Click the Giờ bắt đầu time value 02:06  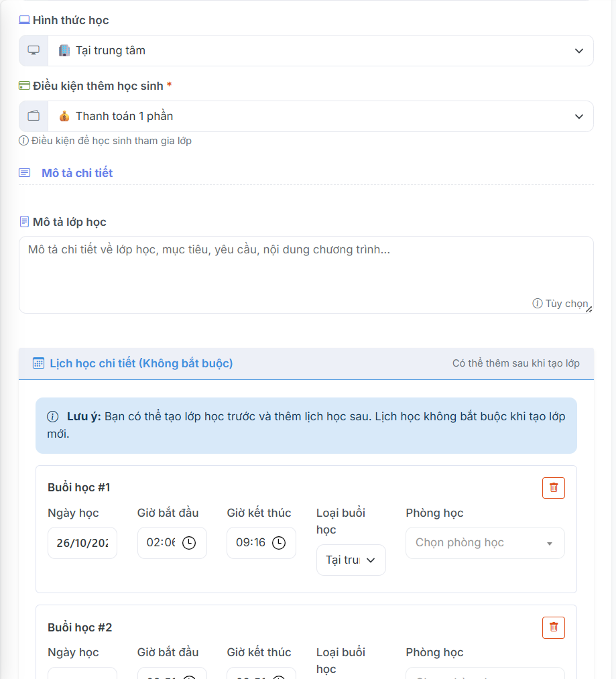coord(160,543)
